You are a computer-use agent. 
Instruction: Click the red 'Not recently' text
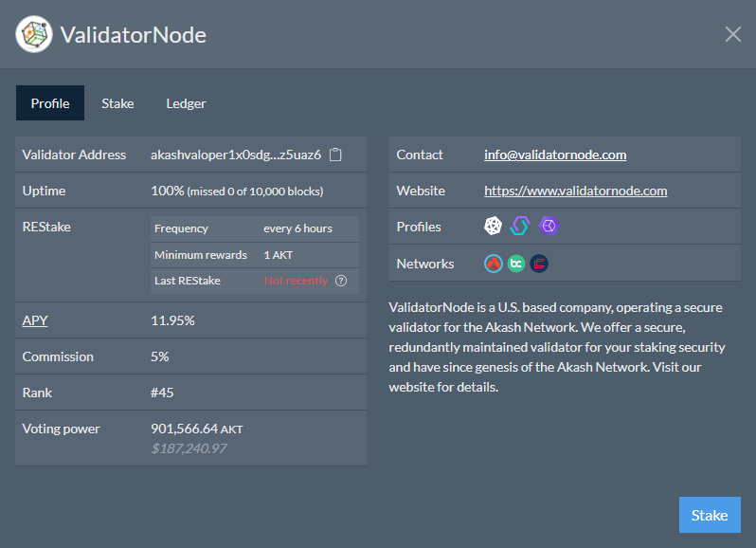[x=296, y=281]
